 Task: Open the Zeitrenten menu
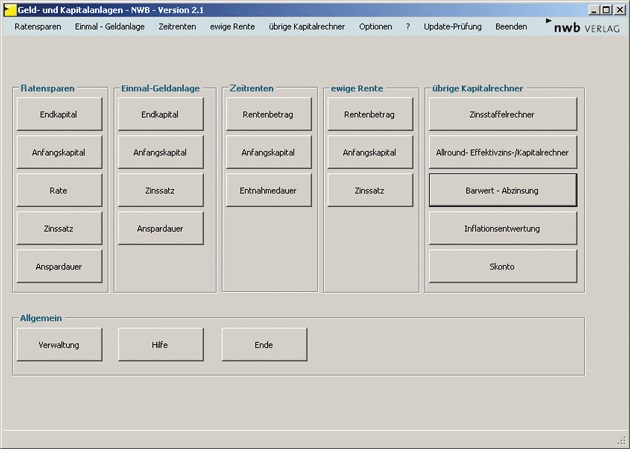click(178, 27)
